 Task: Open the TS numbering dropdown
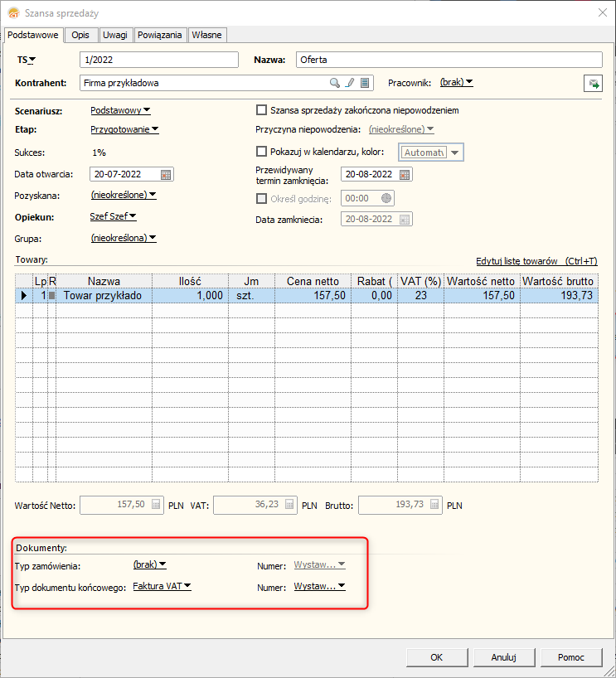[27, 61]
